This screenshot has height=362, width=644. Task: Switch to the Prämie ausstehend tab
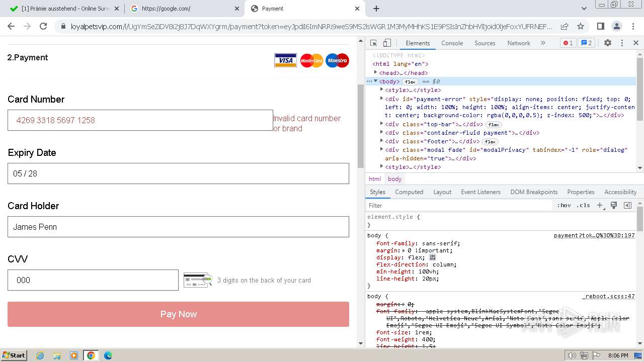(x=64, y=9)
